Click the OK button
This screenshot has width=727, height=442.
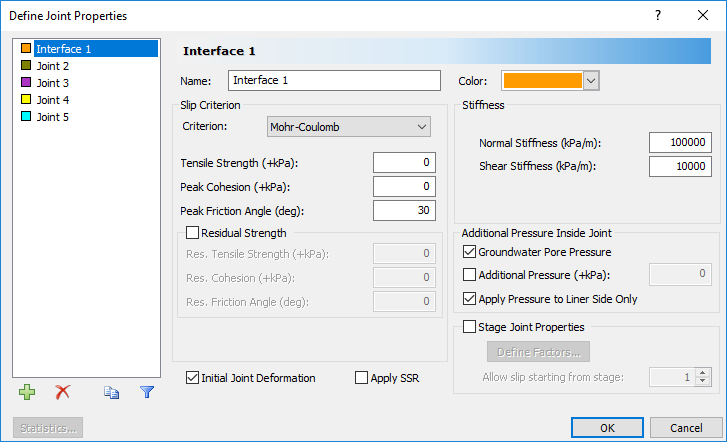[607, 428]
